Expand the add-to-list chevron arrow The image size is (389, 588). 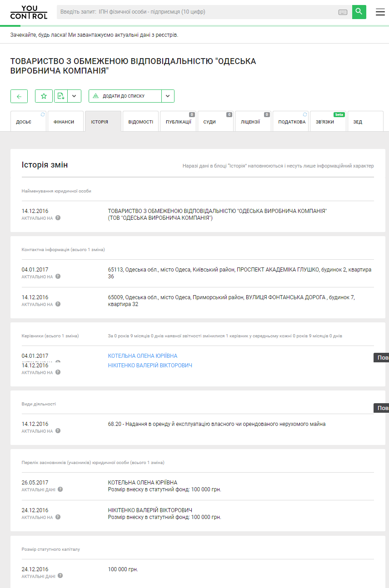tap(168, 96)
